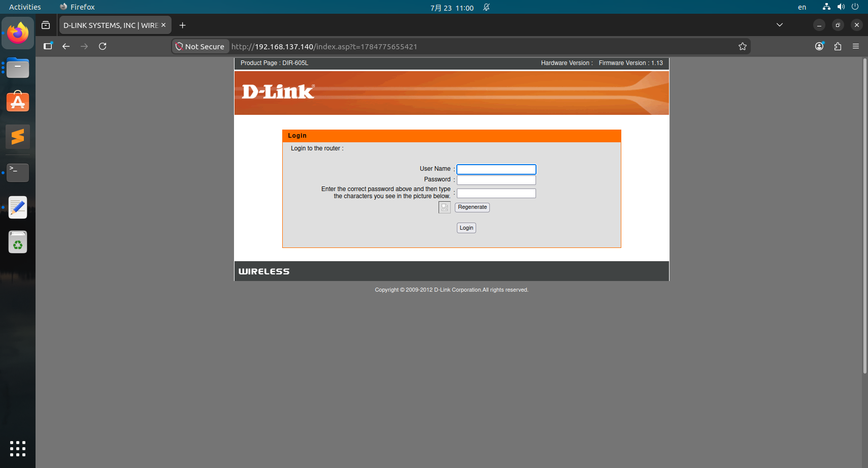The width and height of the screenshot is (868, 468).
Task: Open the Activities overview
Action: coord(25,7)
